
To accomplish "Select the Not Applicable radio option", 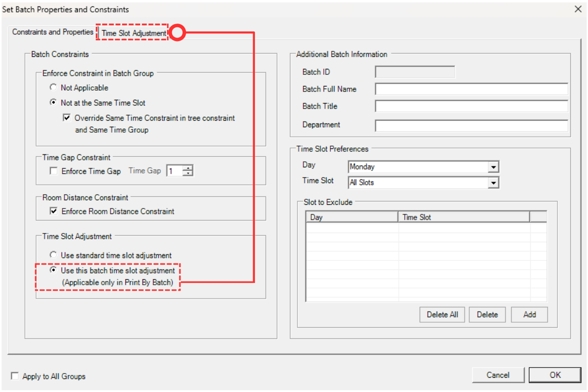I will tap(53, 87).
